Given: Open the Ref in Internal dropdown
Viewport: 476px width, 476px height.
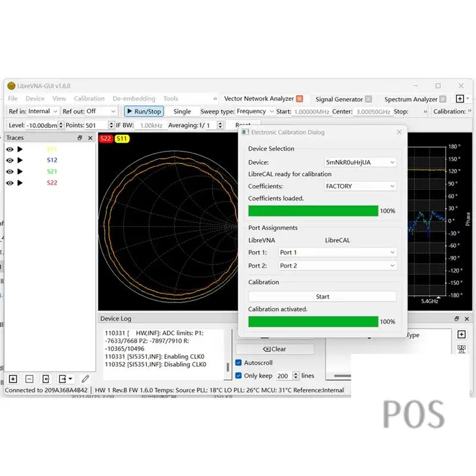Looking at the screenshot, I should pos(43,111).
